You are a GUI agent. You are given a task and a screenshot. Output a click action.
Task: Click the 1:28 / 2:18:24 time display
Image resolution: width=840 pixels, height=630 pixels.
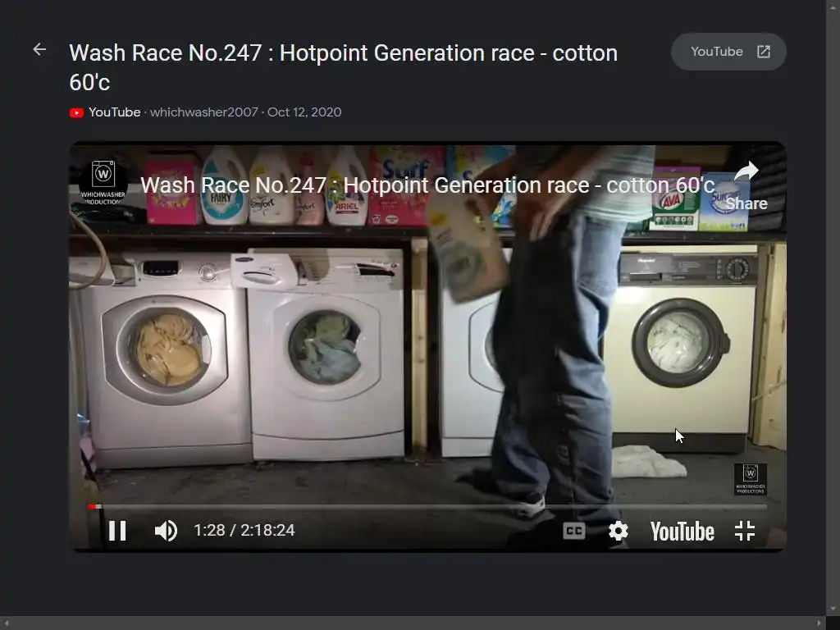point(244,531)
